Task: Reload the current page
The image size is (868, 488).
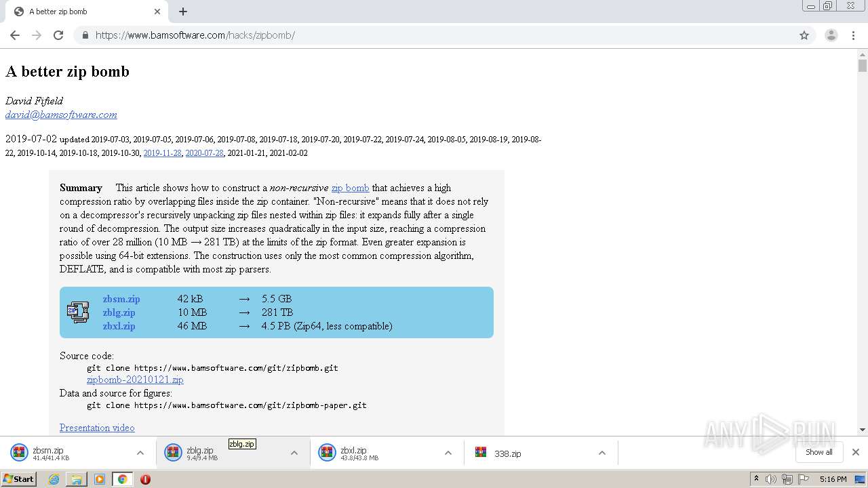Action: (58, 35)
